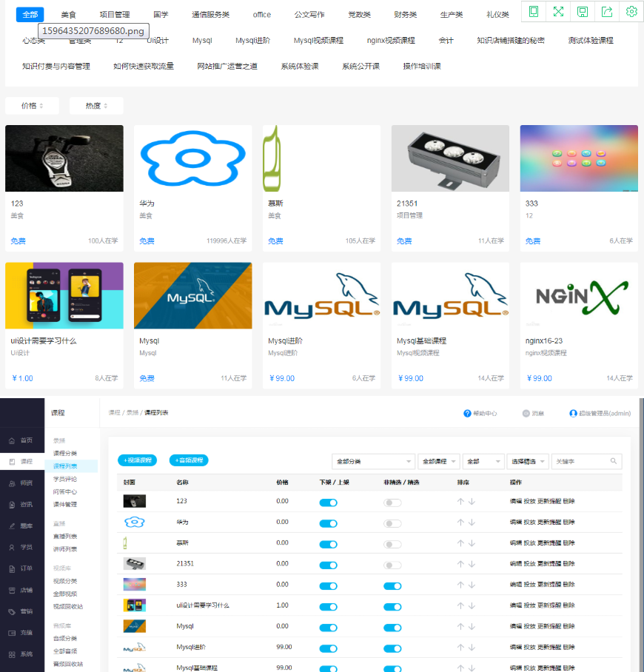644x672 pixels.
Task: Toggle 上架 switch for Mysql进阶 row
Action: pos(329,648)
